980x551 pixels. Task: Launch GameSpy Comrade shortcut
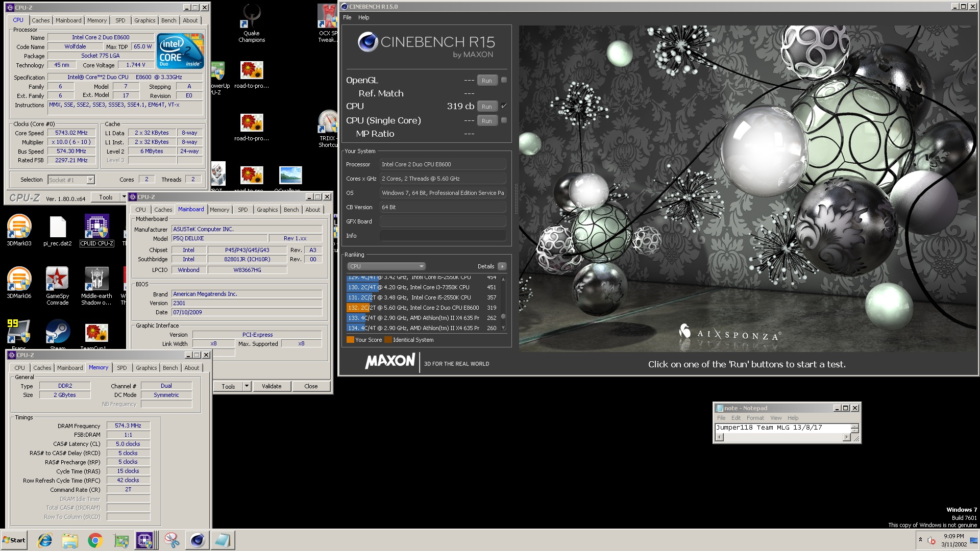58,286
